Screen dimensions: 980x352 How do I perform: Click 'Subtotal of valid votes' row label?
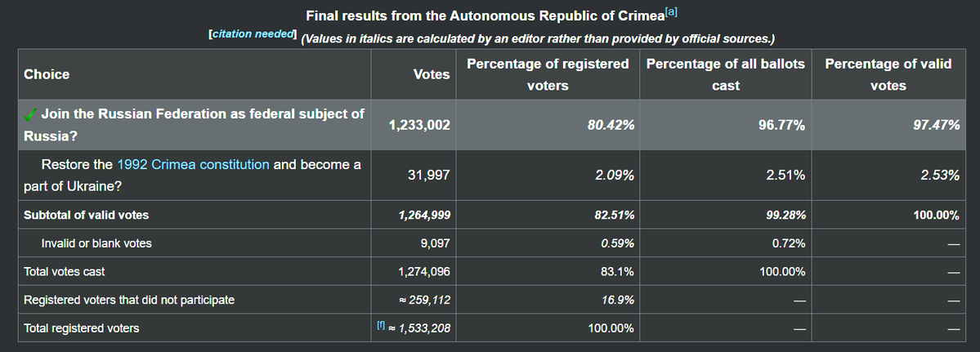[x=87, y=216]
